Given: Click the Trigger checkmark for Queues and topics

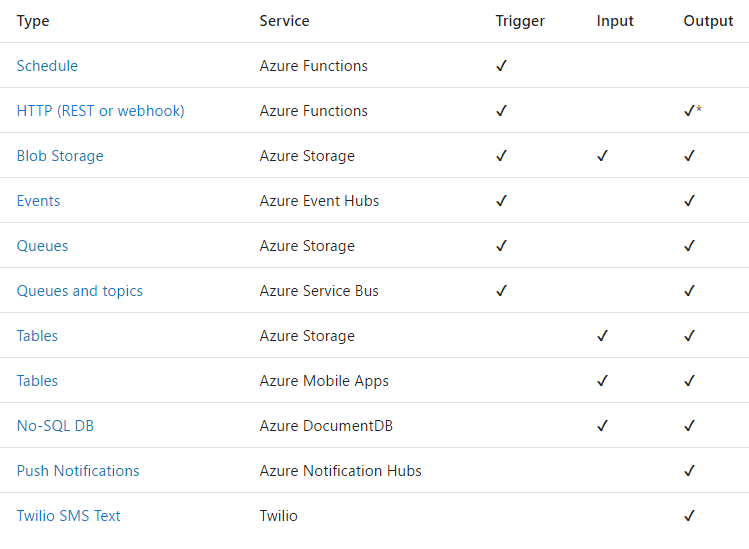Looking at the screenshot, I should 501,291.
